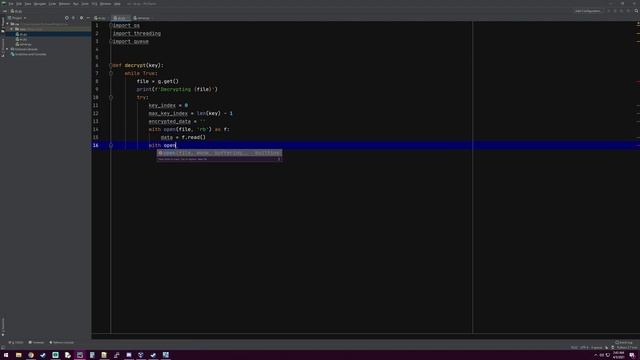Open Search Everywhere magnifier

[x=636, y=11]
